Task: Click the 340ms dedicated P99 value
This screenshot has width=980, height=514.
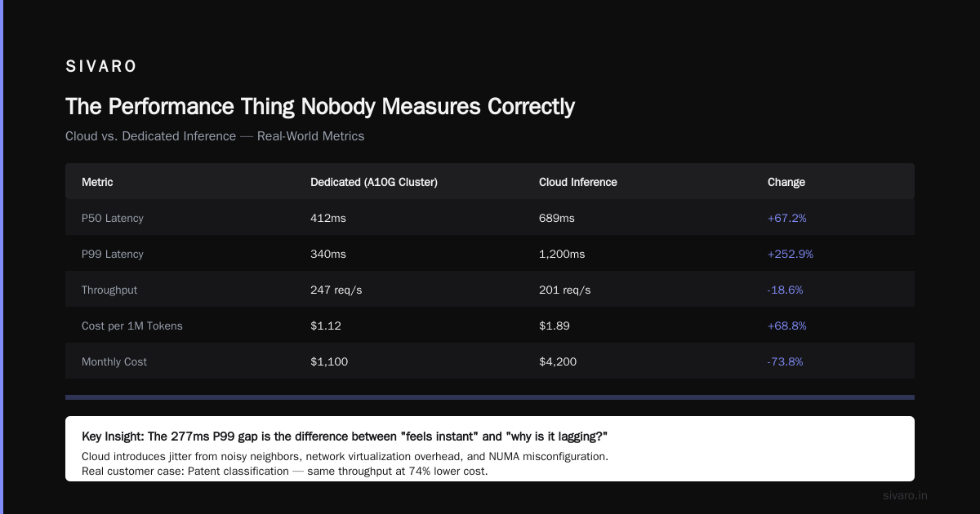Action: pyautogui.click(x=328, y=254)
